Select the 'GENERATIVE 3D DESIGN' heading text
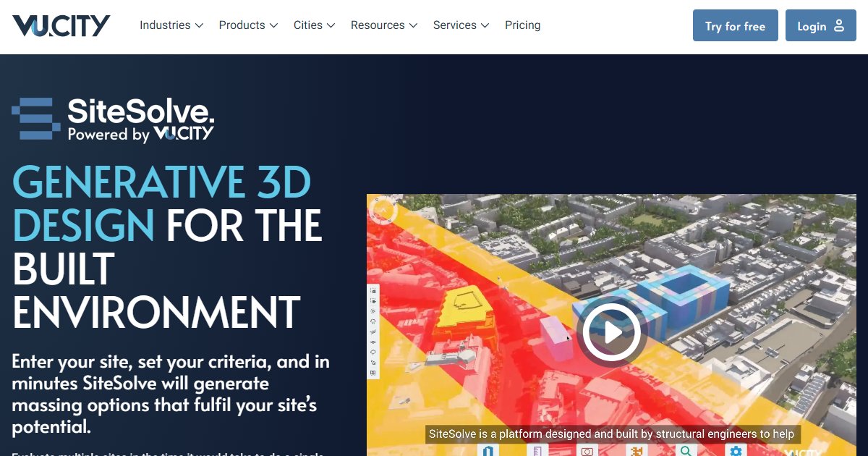Image resolution: width=868 pixels, height=456 pixels. [161, 203]
